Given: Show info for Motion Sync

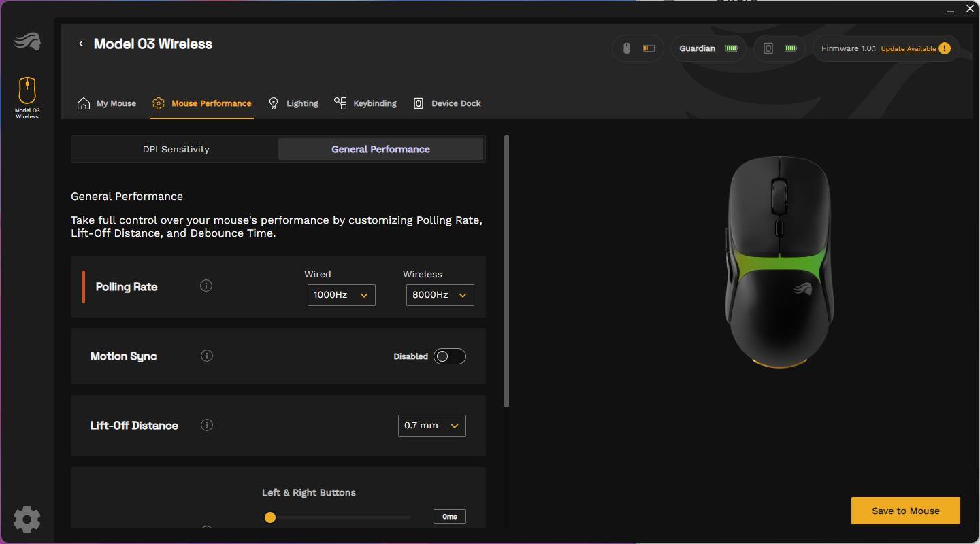Looking at the screenshot, I should click(206, 356).
